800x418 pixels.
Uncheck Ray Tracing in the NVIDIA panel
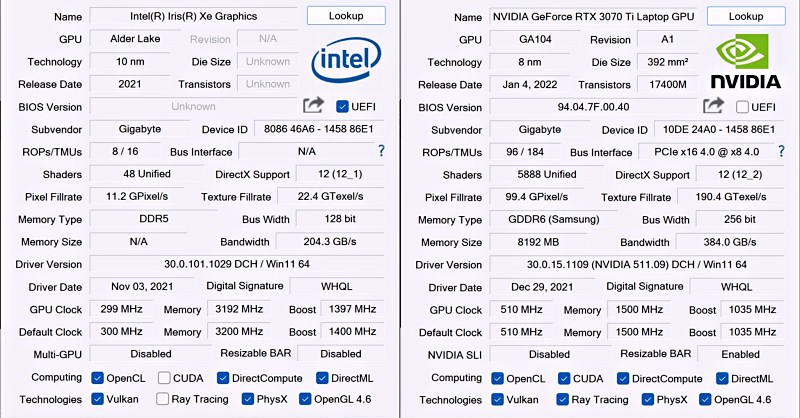pyautogui.click(x=562, y=399)
